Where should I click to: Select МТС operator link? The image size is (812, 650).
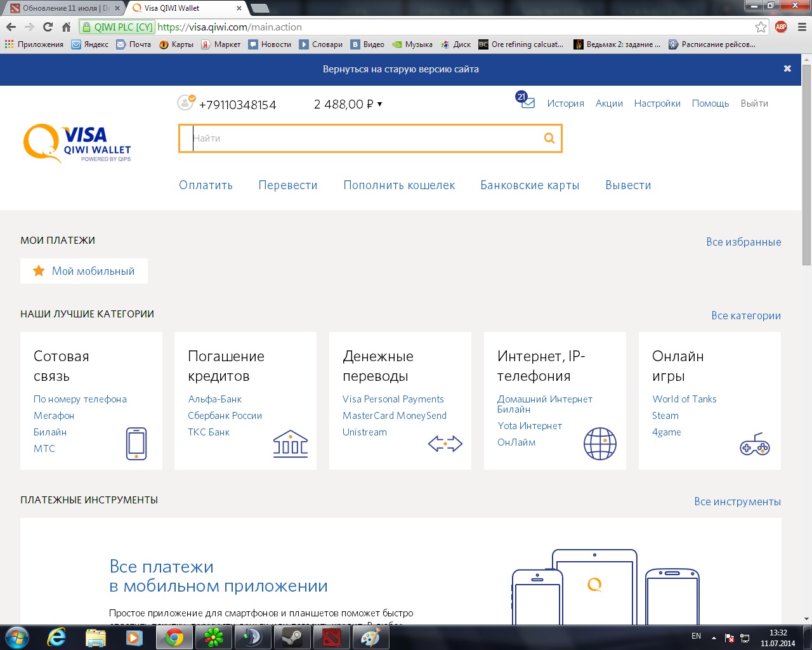click(44, 449)
